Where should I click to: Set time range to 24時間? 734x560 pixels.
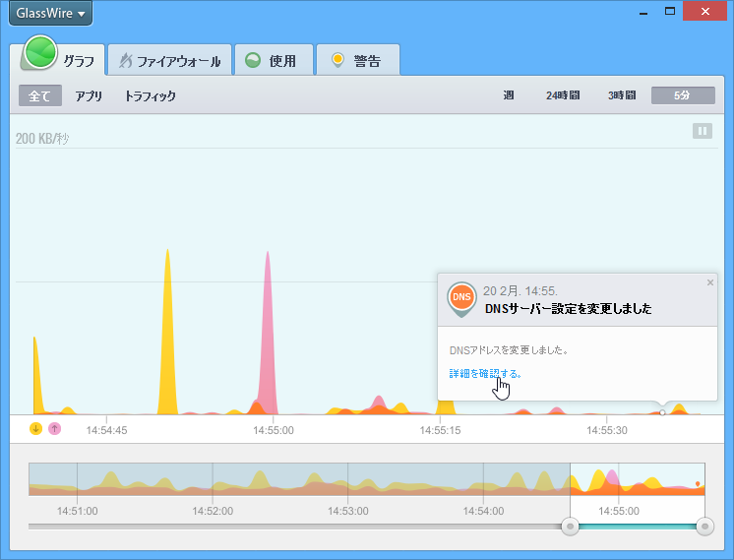pyautogui.click(x=563, y=95)
